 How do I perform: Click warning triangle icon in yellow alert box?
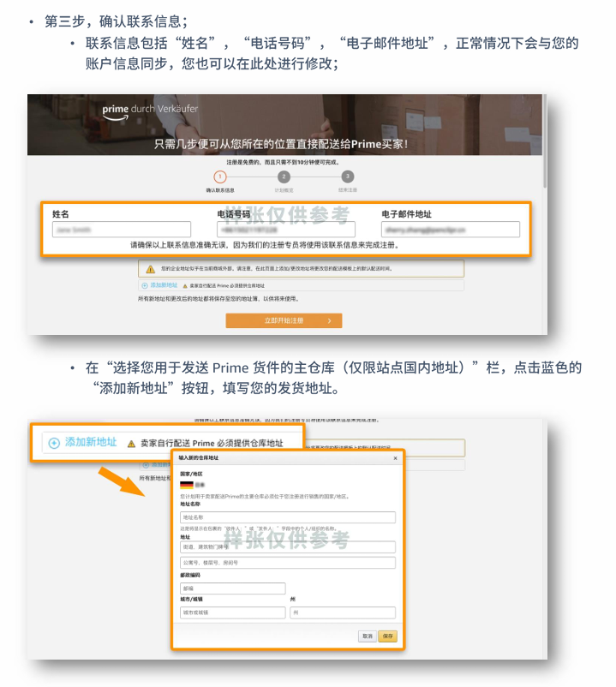150,269
